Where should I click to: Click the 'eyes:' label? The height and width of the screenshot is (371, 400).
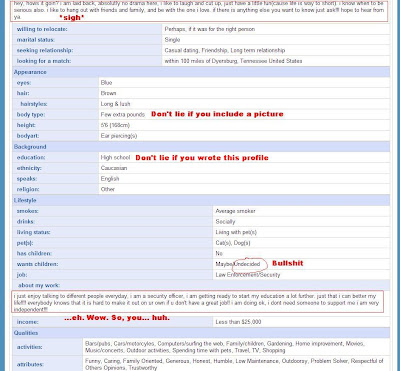[x=24, y=83]
